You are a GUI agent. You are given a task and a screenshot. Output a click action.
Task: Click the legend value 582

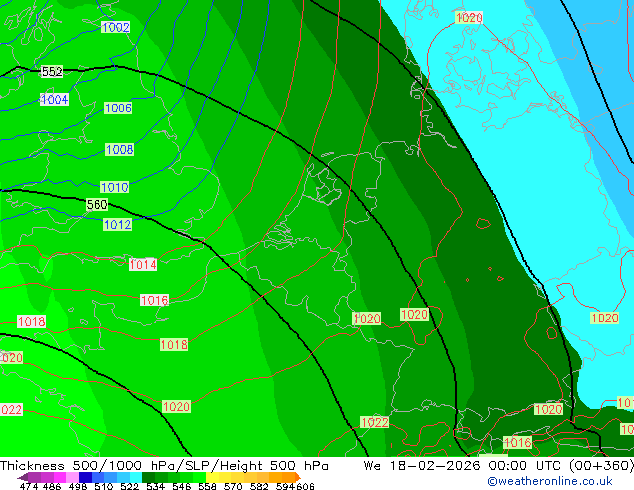click(x=259, y=486)
